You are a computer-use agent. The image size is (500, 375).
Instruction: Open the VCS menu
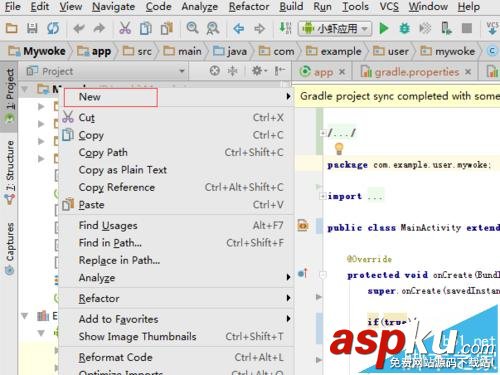pyautogui.click(x=389, y=6)
